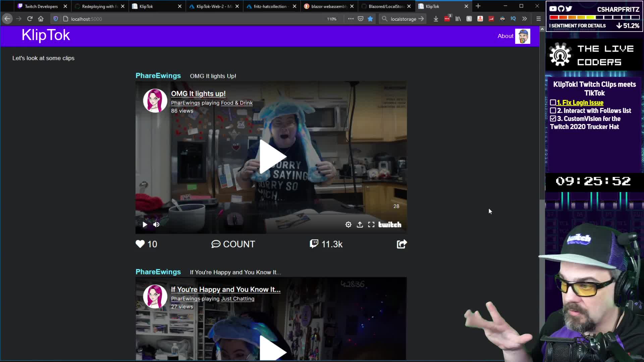Switch to the KlipTok-Web-2 tab
The width and height of the screenshot is (644, 362).
coord(214,6)
